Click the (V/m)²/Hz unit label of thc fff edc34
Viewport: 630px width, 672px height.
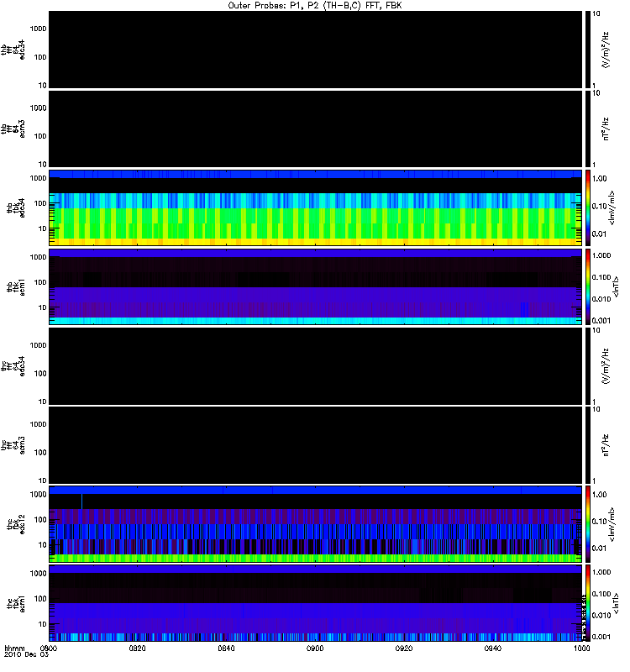pos(605,366)
